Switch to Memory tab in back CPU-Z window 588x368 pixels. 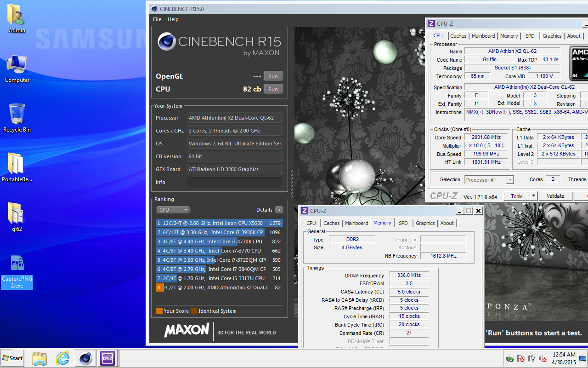pyautogui.click(x=509, y=36)
